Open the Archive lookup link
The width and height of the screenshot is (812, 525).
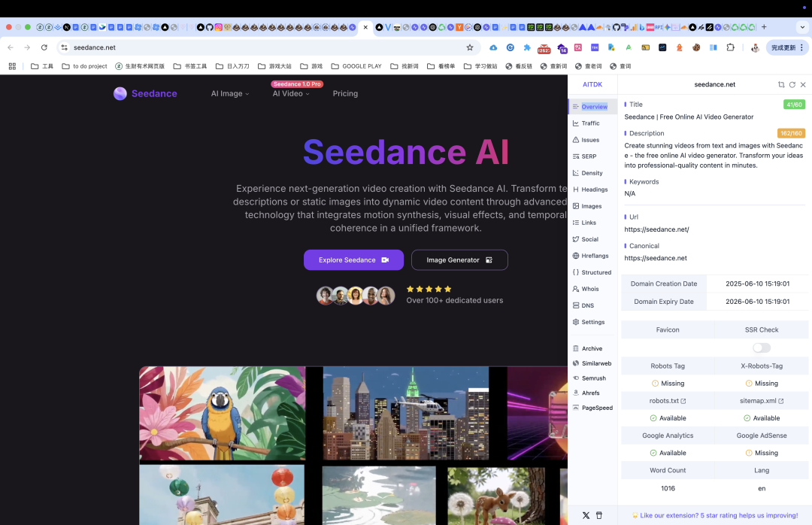pyautogui.click(x=593, y=349)
